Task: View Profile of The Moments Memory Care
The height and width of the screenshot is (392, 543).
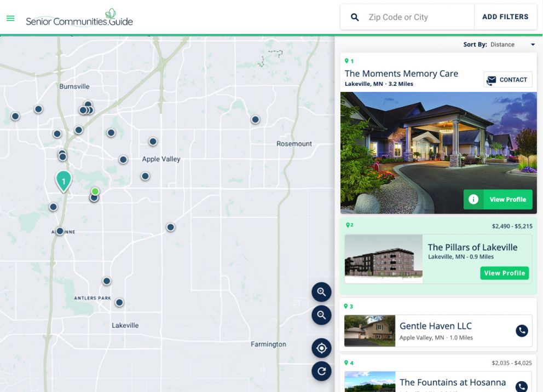Action: click(x=498, y=200)
